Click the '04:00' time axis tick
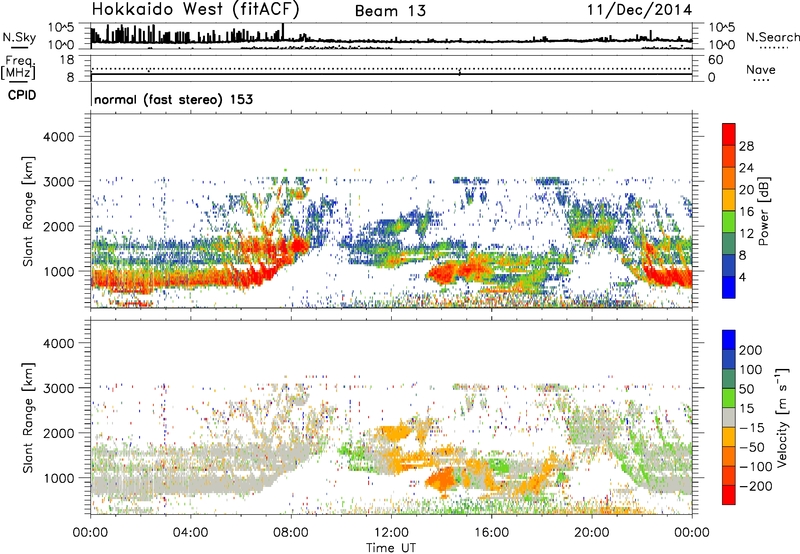The width and height of the screenshot is (800, 554). coord(190,533)
